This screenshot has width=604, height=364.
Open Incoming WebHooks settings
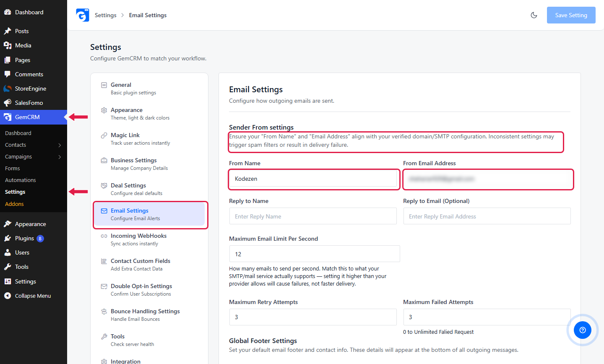[149, 239]
